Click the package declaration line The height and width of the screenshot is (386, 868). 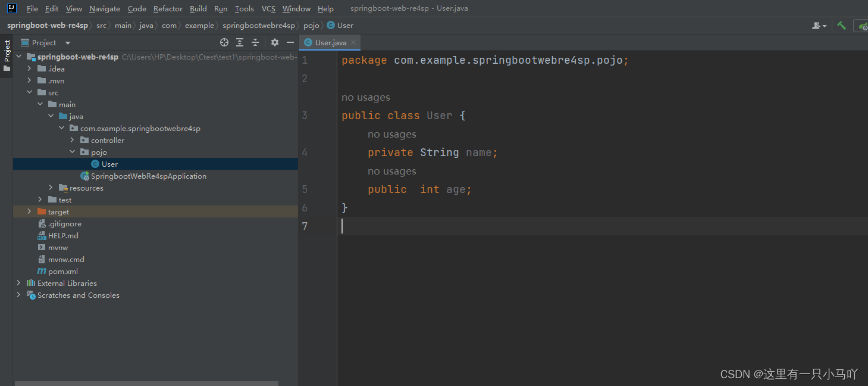coord(485,60)
